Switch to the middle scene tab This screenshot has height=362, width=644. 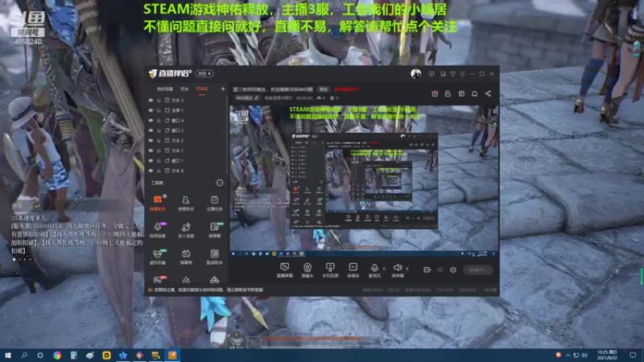(x=184, y=89)
